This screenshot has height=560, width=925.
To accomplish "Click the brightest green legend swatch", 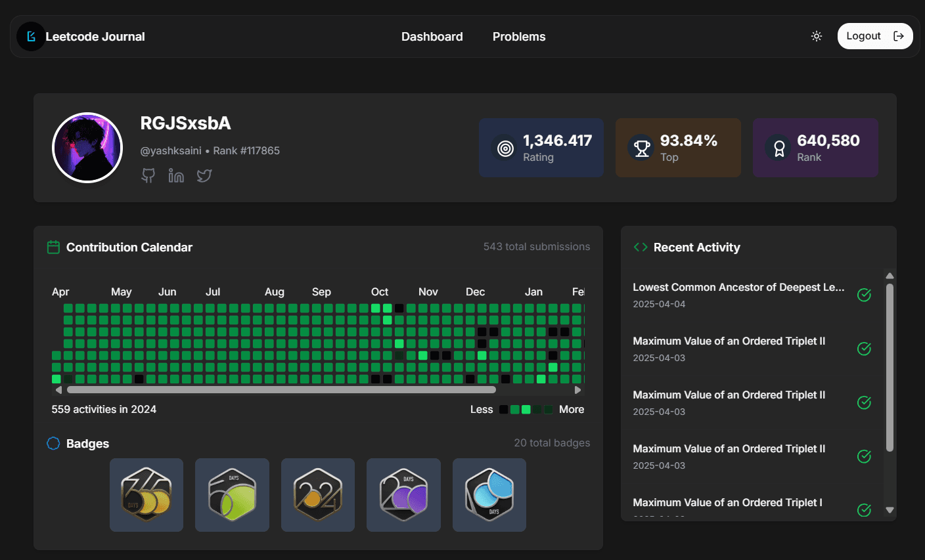I will point(526,410).
